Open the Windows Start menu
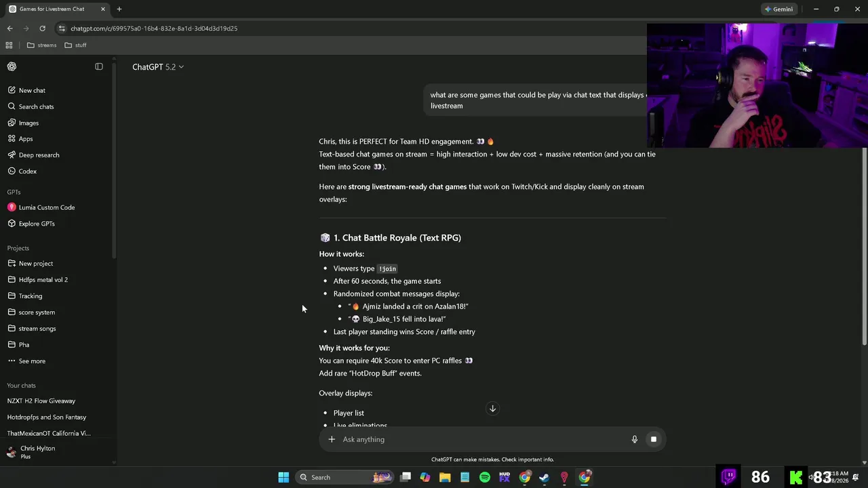This screenshot has height=488, width=868. click(283, 477)
